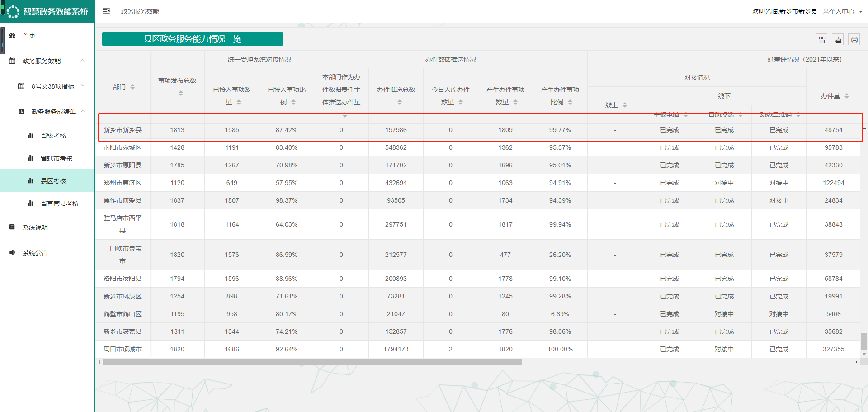Screen dimensions: 868x412
Task: Collapse the 政务服务效能 menu group
Action: click(x=83, y=61)
